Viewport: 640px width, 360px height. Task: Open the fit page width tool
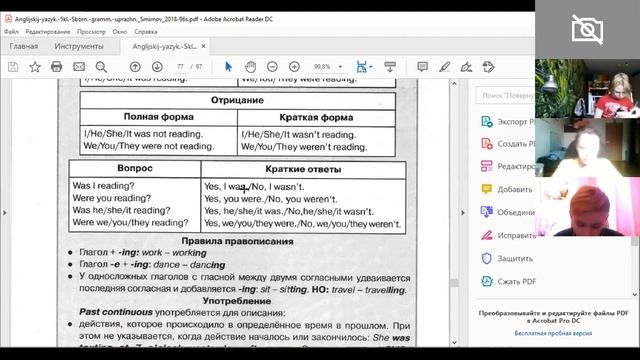(362, 67)
